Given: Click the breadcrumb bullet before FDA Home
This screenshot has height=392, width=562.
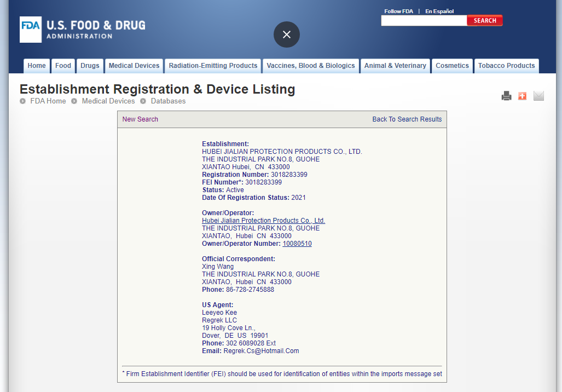Looking at the screenshot, I should pyautogui.click(x=23, y=101).
